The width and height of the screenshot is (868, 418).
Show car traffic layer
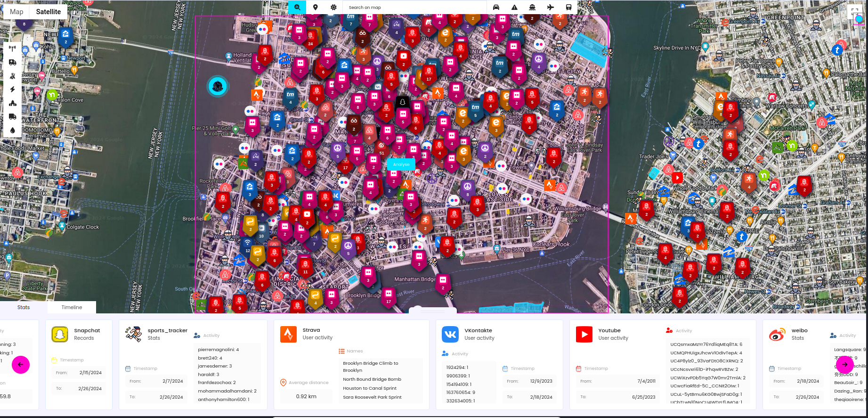coord(496,7)
